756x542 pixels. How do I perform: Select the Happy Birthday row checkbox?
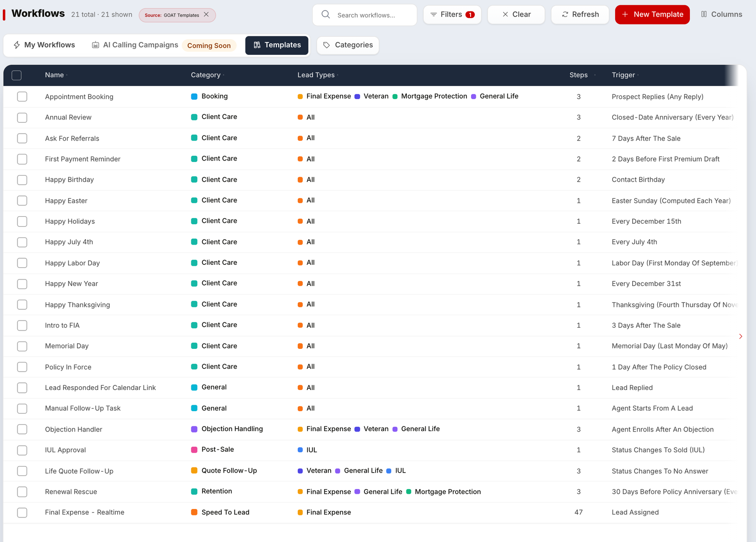pos(22,180)
